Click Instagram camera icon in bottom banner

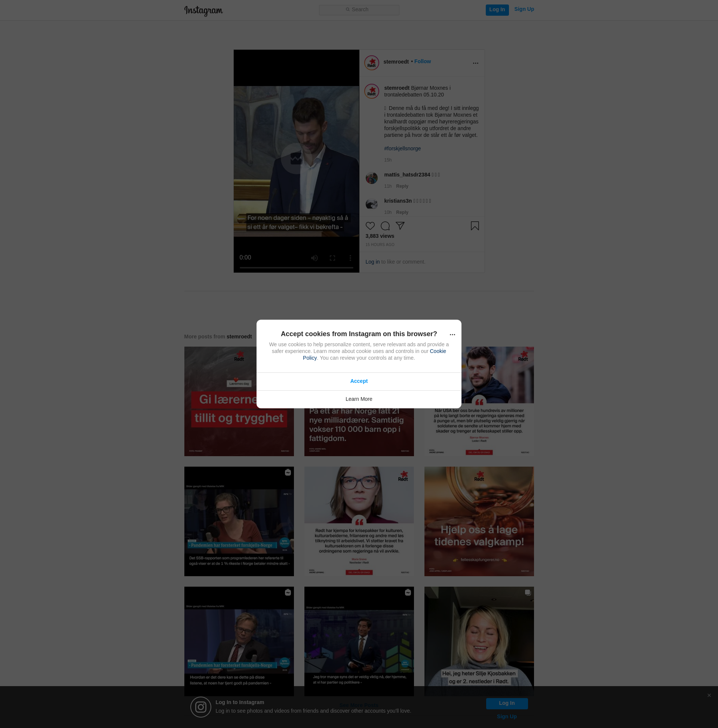click(x=200, y=707)
